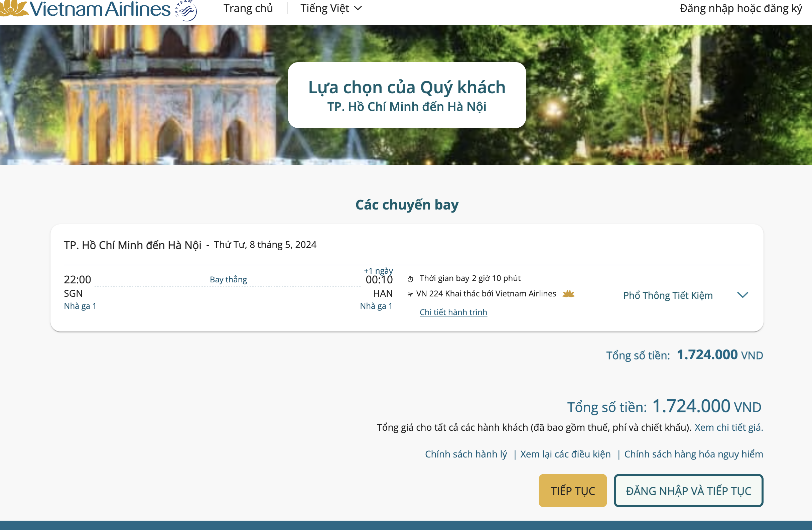Click Nha ga 1 under HAN
812x530 pixels.
[376, 306]
